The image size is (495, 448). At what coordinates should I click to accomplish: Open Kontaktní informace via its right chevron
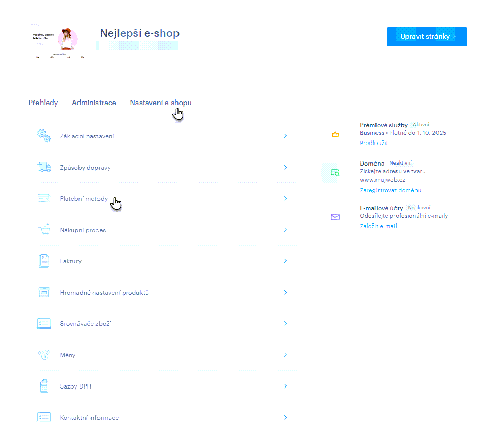point(285,417)
